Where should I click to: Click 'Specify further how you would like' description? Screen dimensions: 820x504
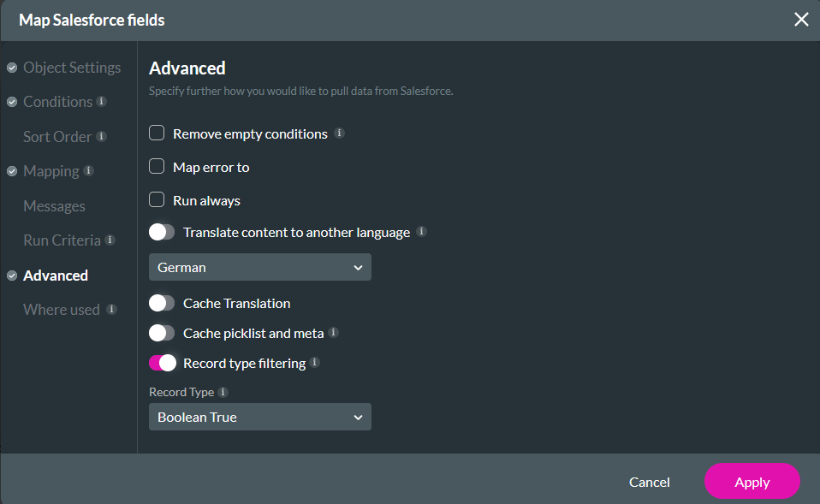coord(301,91)
